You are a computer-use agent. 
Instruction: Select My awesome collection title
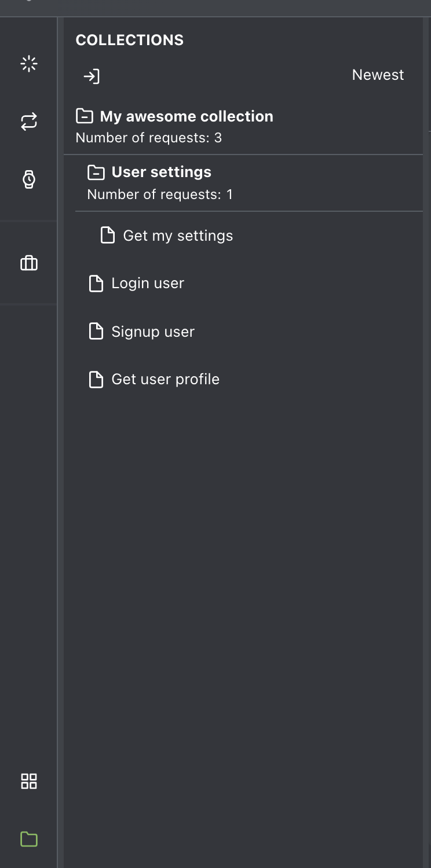[x=187, y=116]
